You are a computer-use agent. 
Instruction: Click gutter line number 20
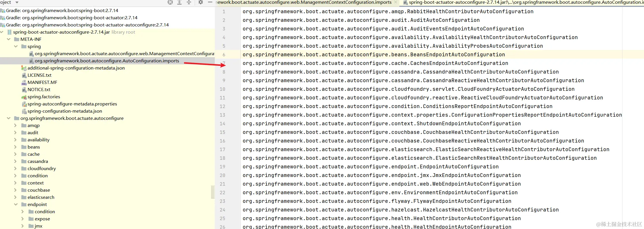click(222, 175)
